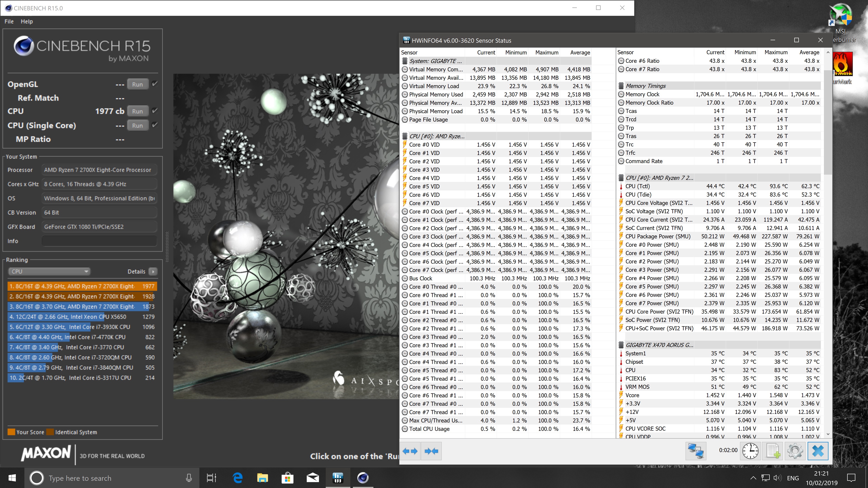868x488 pixels.
Task: Click taskbar microphone voice search icon
Action: pyautogui.click(x=189, y=478)
